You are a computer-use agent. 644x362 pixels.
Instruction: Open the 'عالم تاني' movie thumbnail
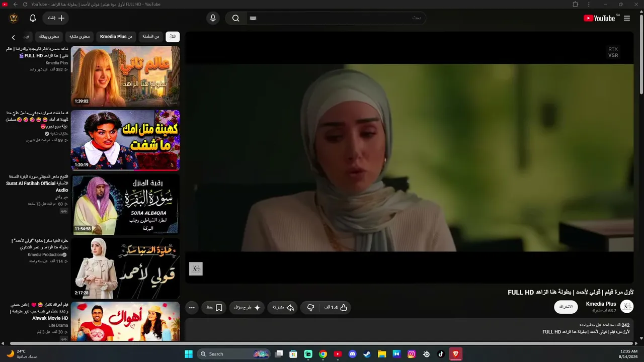(x=125, y=76)
